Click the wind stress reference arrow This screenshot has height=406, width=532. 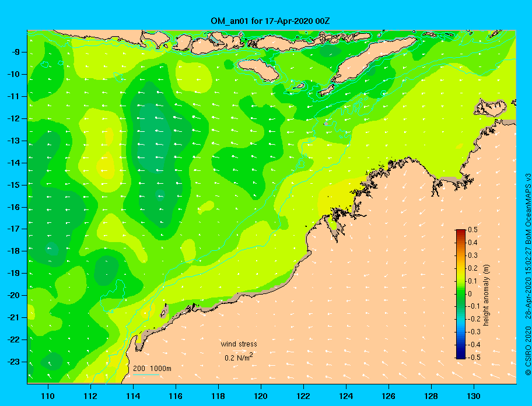pos(240,351)
